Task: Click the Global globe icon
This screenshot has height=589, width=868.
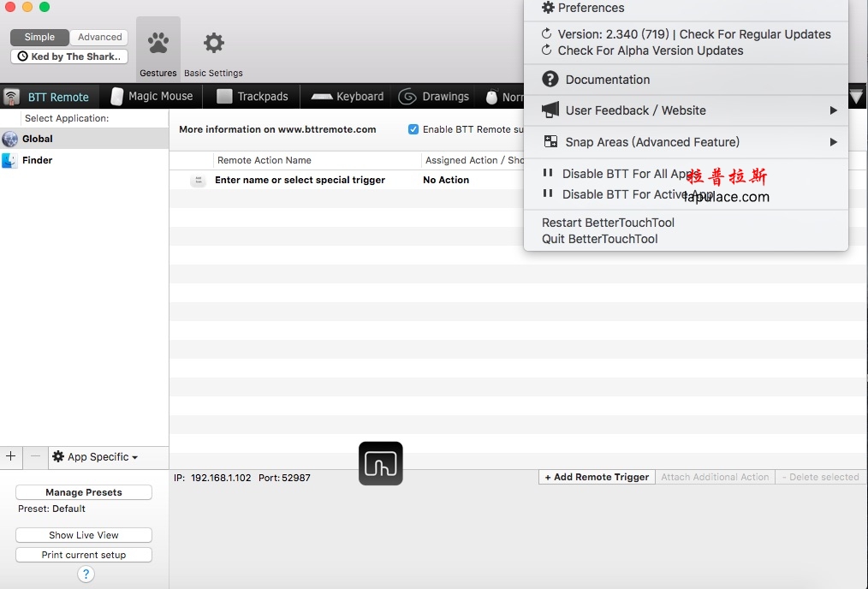Action: [10, 139]
